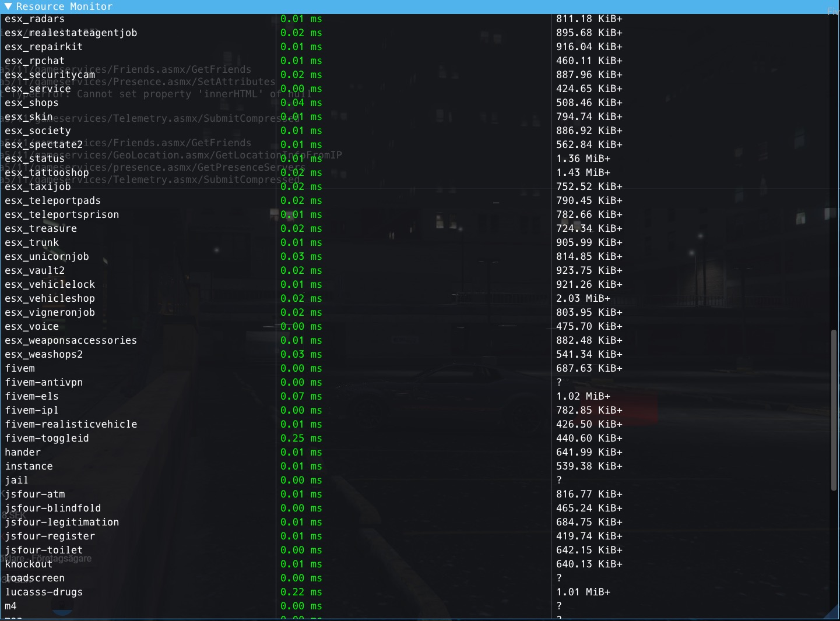Select esx_spectate2 in the list
This screenshot has width=840, height=621.
coord(44,145)
